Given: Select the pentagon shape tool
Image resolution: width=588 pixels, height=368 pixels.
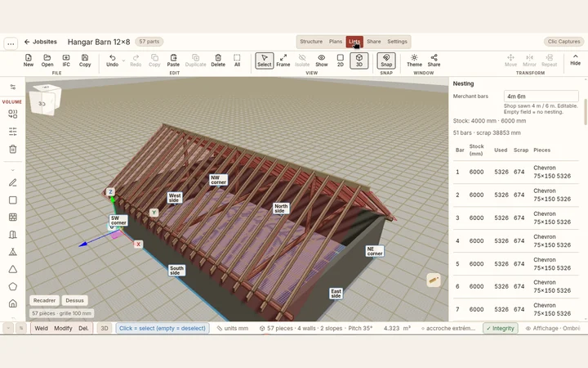Looking at the screenshot, I should [13, 286].
